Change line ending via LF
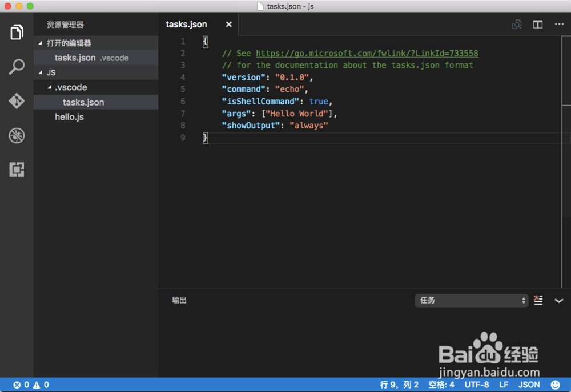Viewport: 571px width, 392px height. [x=504, y=385]
